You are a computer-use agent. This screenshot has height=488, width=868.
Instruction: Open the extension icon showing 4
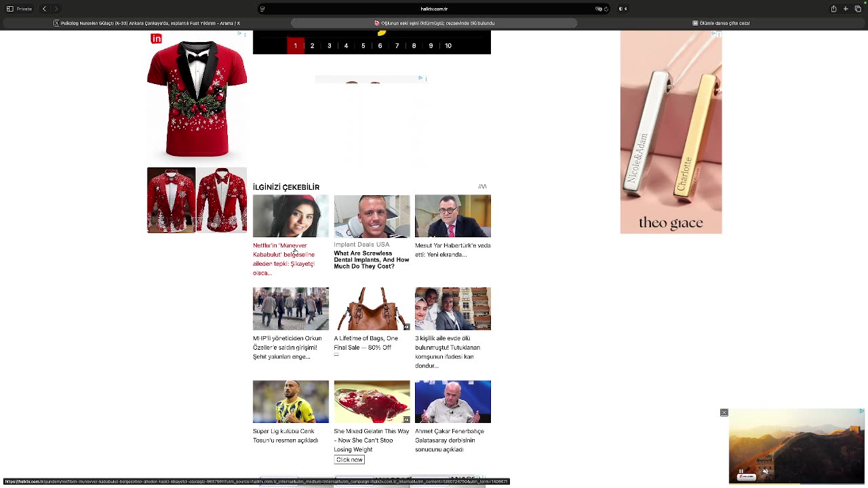[x=623, y=9]
